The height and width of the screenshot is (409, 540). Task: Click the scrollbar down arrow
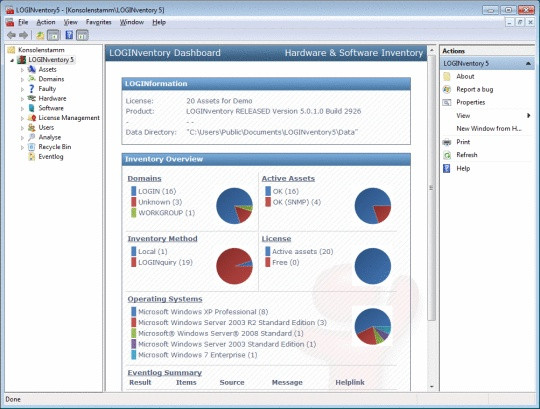(432, 387)
